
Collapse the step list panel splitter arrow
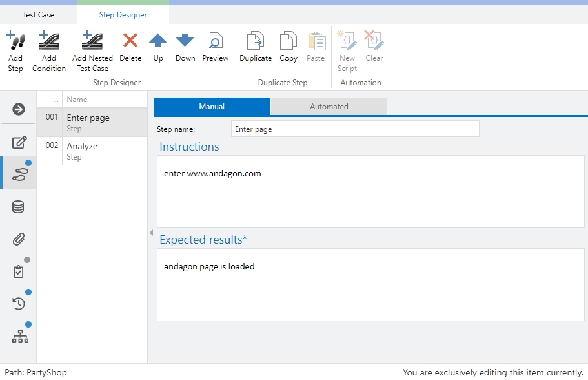151,233
